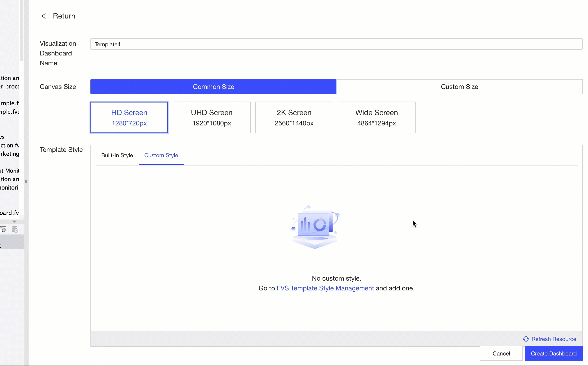Click the Create Dashboard button
This screenshot has height=366, width=588.
tap(554, 353)
